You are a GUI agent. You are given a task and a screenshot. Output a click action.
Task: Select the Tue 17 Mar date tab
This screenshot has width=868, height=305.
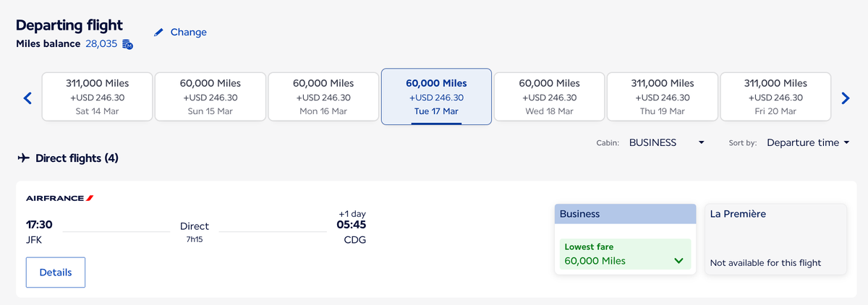tap(436, 97)
